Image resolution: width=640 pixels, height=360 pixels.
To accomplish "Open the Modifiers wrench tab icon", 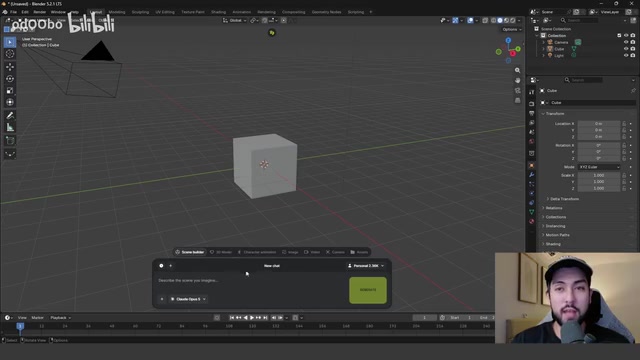I will click(x=531, y=175).
